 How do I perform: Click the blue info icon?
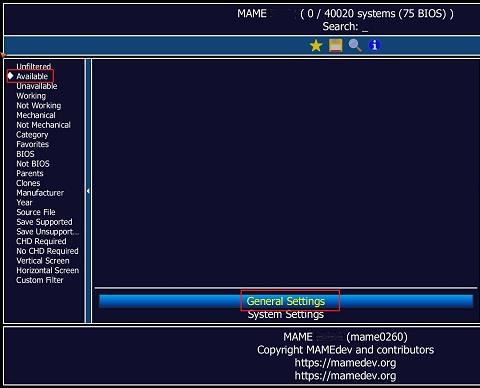(374, 45)
